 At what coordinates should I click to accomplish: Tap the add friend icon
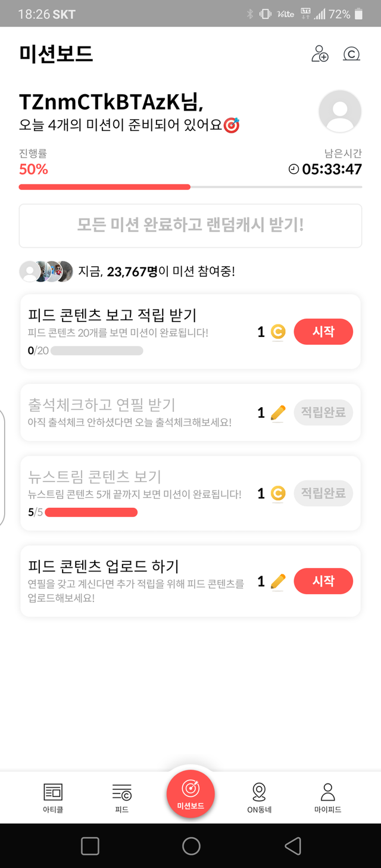coord(320,54)
